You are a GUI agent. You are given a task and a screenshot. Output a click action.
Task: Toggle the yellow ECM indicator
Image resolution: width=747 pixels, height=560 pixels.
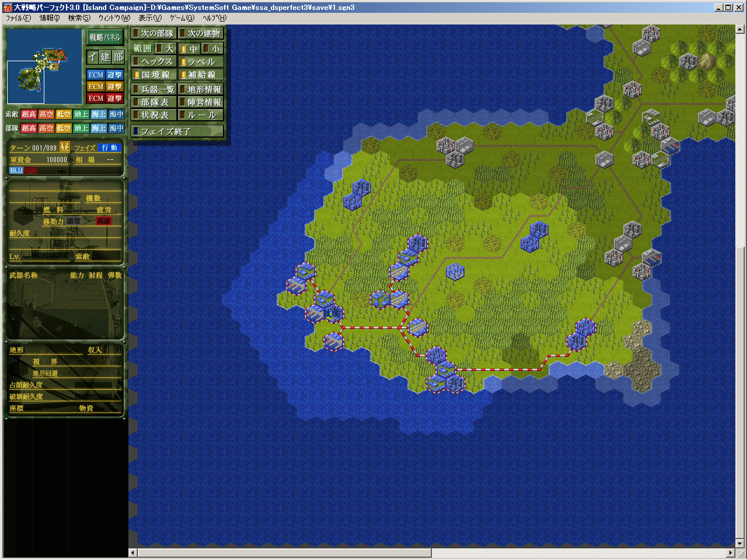pyautogui.click(x=96, y=86)
